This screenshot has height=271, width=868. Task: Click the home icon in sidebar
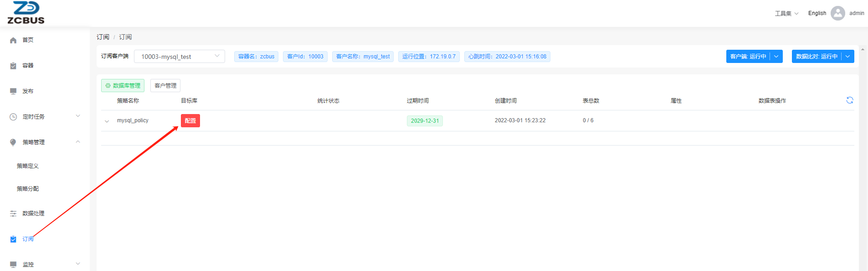(x=13, y=40)
